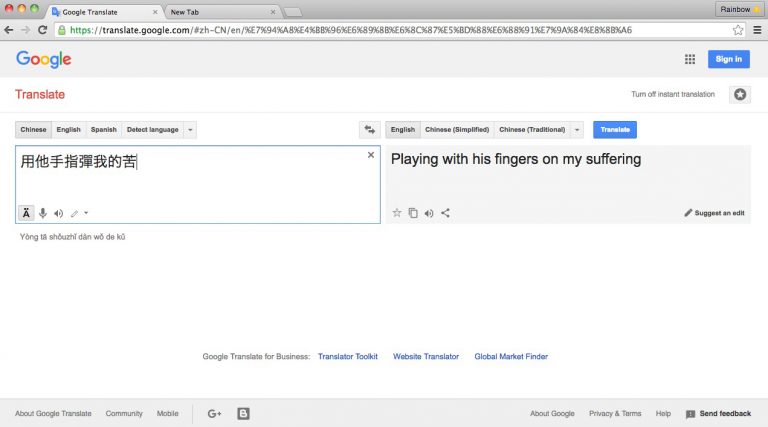Star the translation to save it

[397, 213]
